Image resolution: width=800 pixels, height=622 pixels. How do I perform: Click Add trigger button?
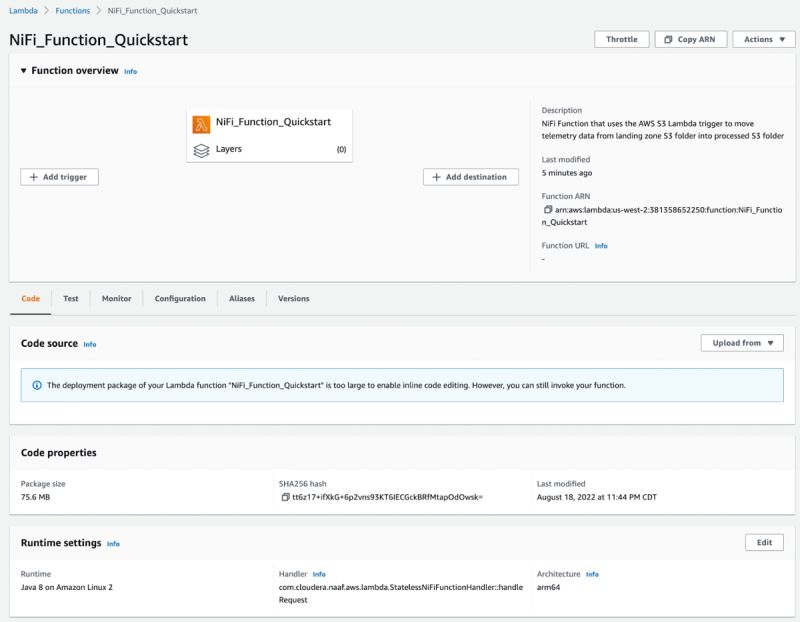(59, 177)
